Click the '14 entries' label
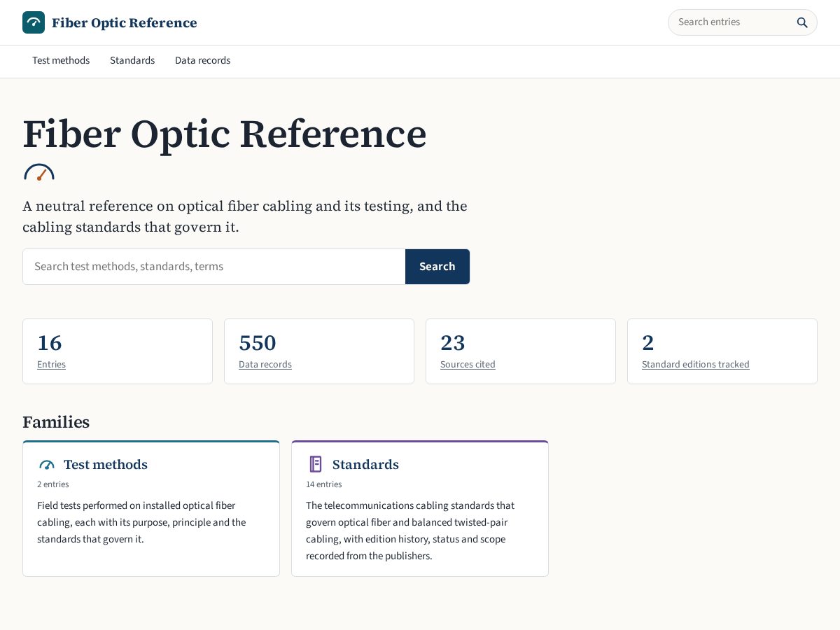This screenshot has width=840, height=630. (324, 484)
